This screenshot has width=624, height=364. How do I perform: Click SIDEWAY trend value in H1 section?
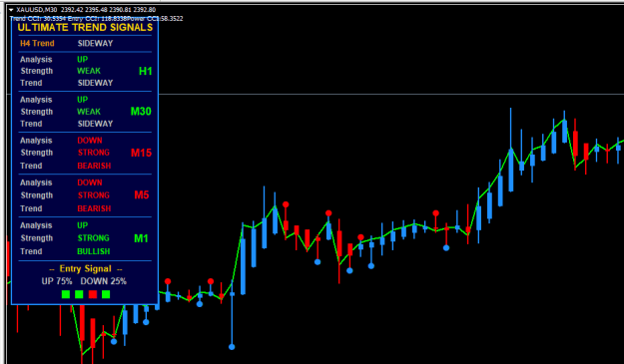pos(95,83)
